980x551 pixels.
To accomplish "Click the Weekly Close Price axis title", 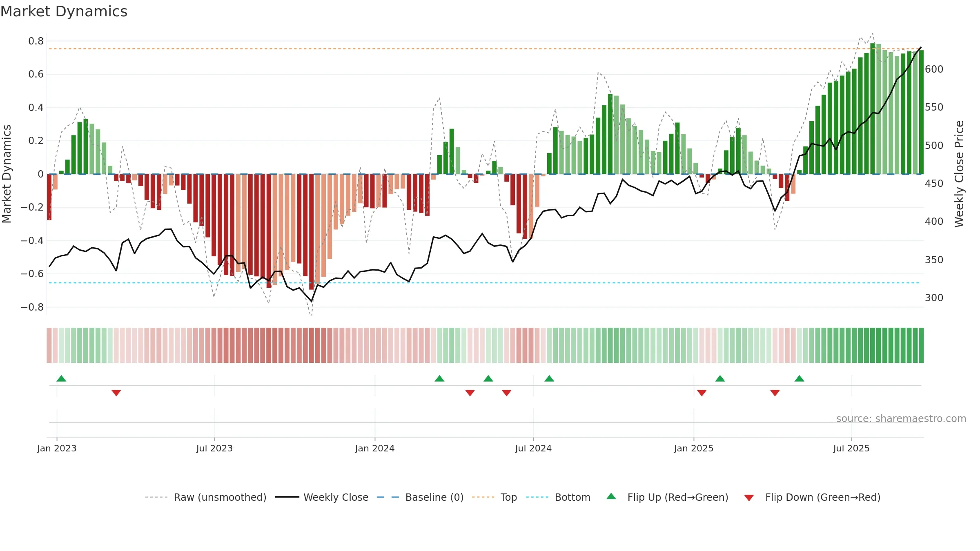I will pos(959,174).
